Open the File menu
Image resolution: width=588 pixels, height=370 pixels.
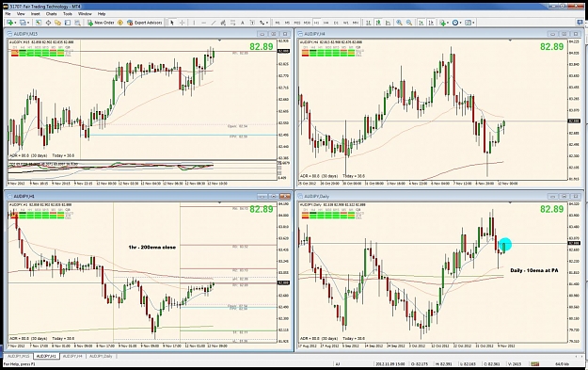pos(8,14)
